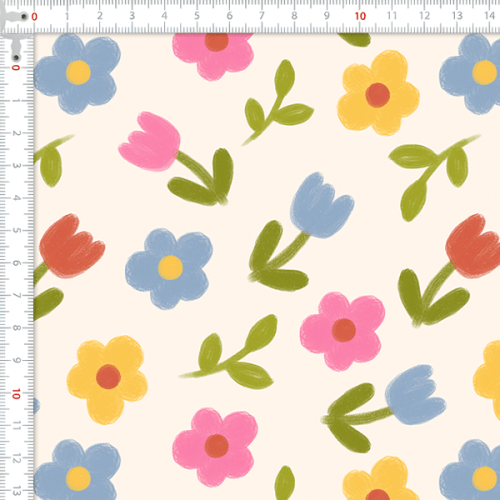Image resolution: width=500 pixels, height=500 pixels.
Task: Click the number 14 on top ruler
Action: coord(489,16)
